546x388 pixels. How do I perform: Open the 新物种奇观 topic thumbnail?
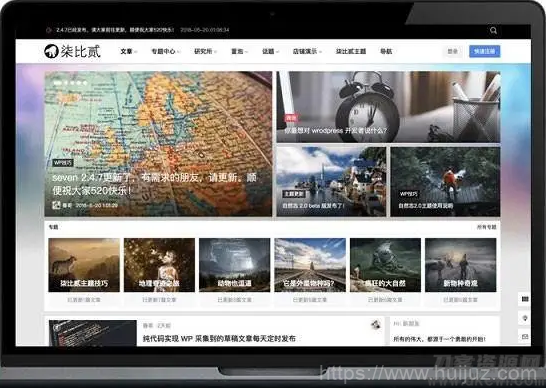460,265
